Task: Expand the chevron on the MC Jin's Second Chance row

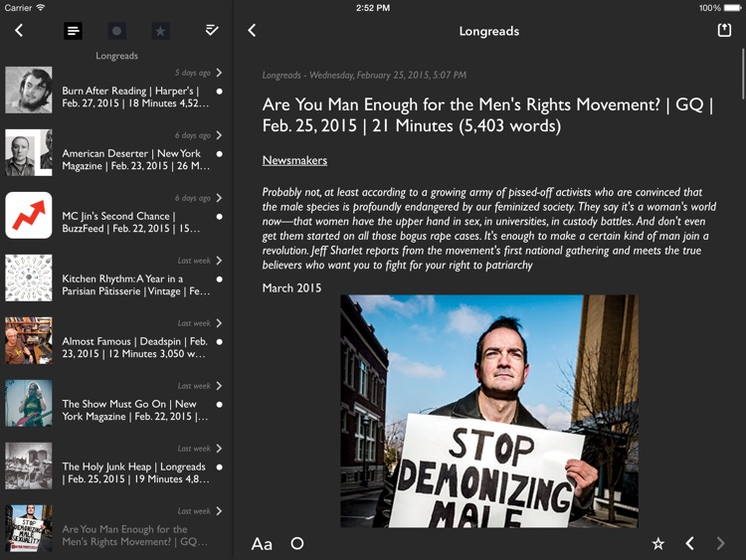Action: (x=219, y=198)
